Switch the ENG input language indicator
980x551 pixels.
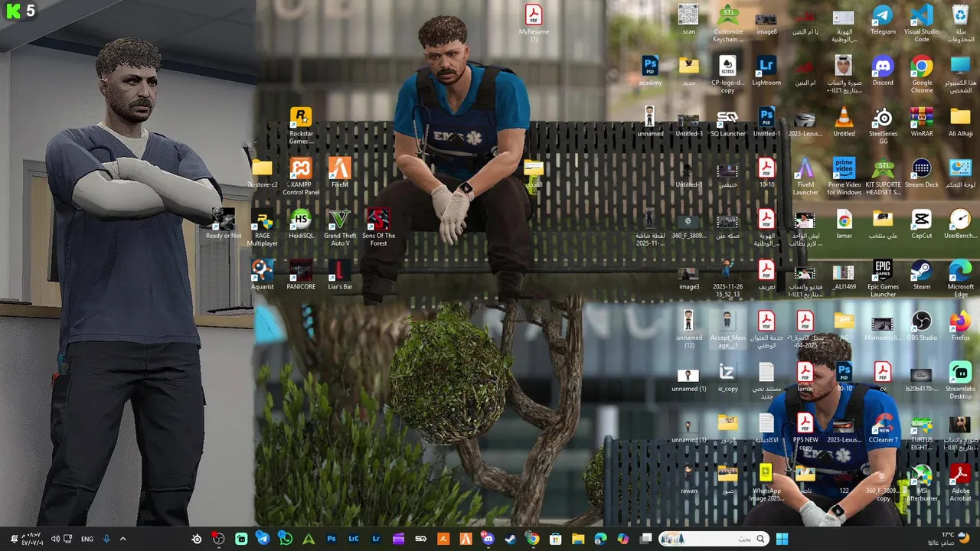click(x=87, y=539)
